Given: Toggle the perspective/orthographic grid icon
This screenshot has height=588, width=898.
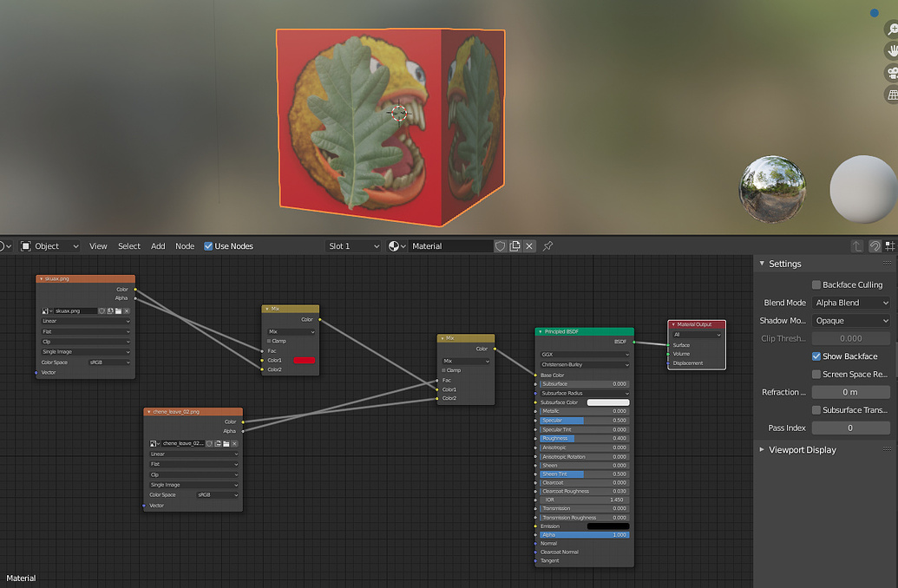Looking at the screenshot, I should [x=892, y=95].
